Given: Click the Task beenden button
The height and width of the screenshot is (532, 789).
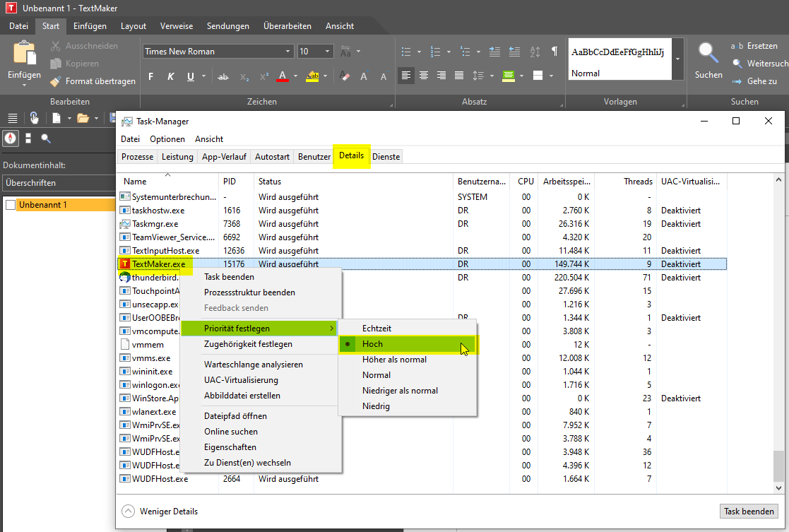Looking at the screenshot, I should tap(749, 512).
